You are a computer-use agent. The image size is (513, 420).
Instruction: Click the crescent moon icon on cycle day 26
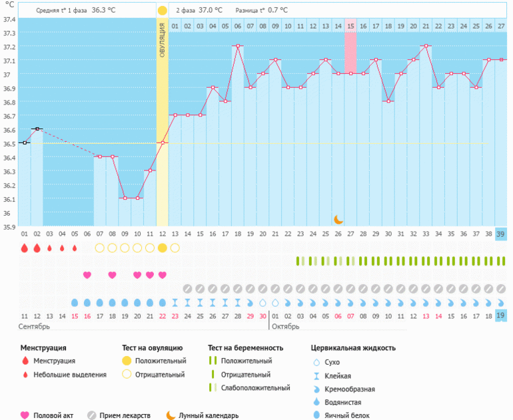(x=338, y=219)
